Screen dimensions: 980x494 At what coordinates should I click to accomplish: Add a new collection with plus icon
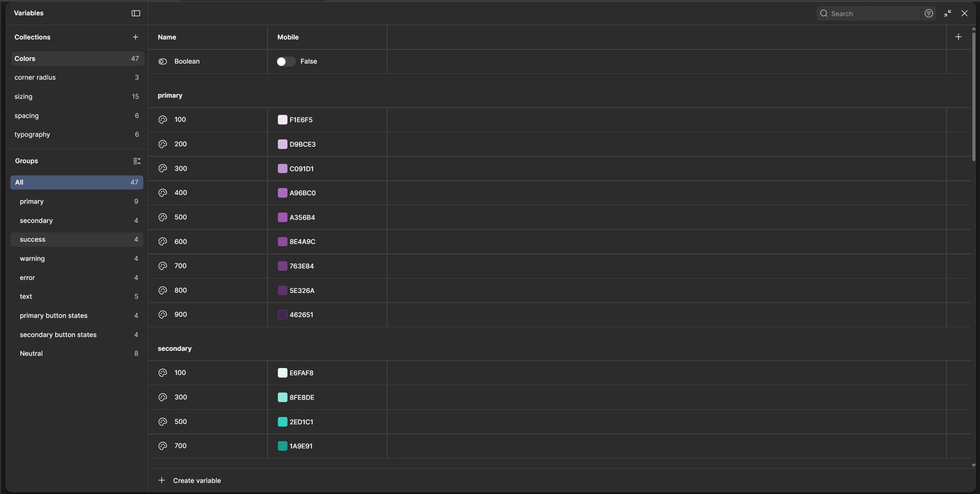[135, 37]
